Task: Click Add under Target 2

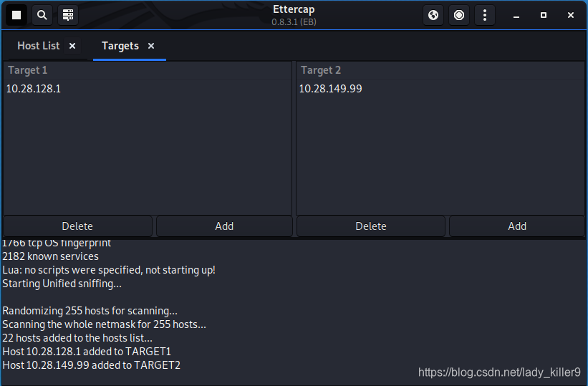Action: (x=517, y=226)
